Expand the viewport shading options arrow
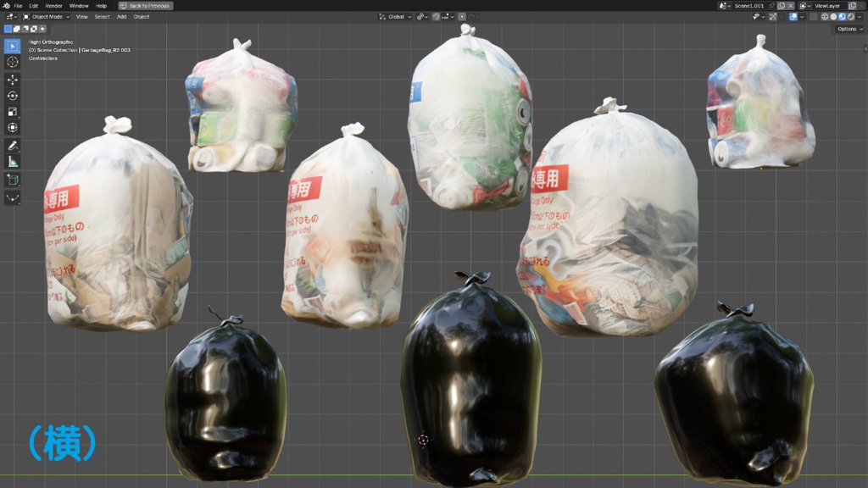The height and width of the screenshot is (488, 868). pos(860,17)
